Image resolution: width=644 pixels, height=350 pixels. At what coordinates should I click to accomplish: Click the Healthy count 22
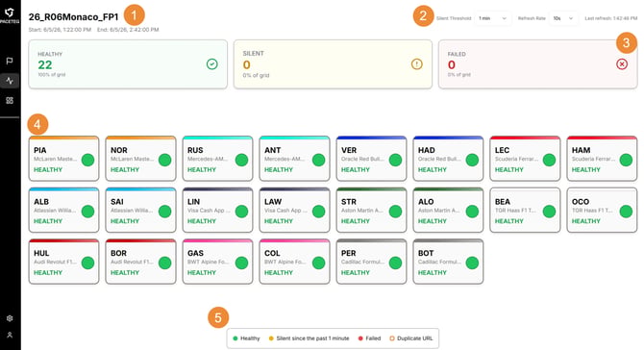45,65
